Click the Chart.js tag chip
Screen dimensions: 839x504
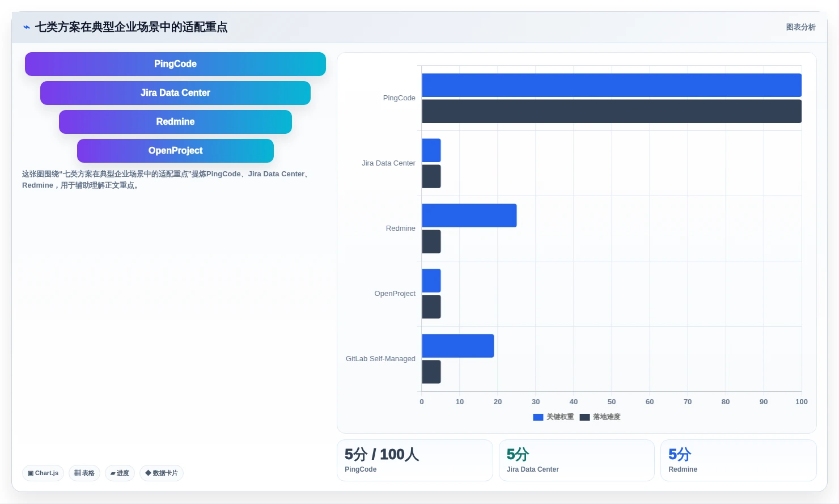pos(43,473)
